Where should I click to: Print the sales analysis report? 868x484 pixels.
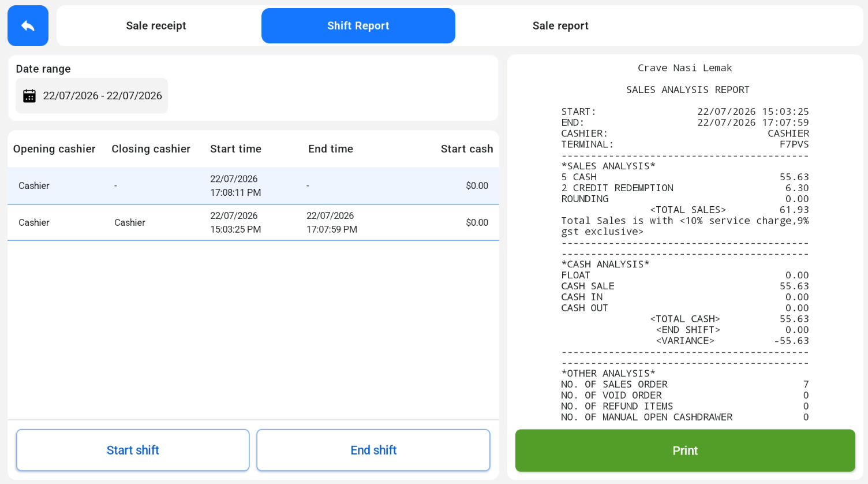click(x=685, y=451)
